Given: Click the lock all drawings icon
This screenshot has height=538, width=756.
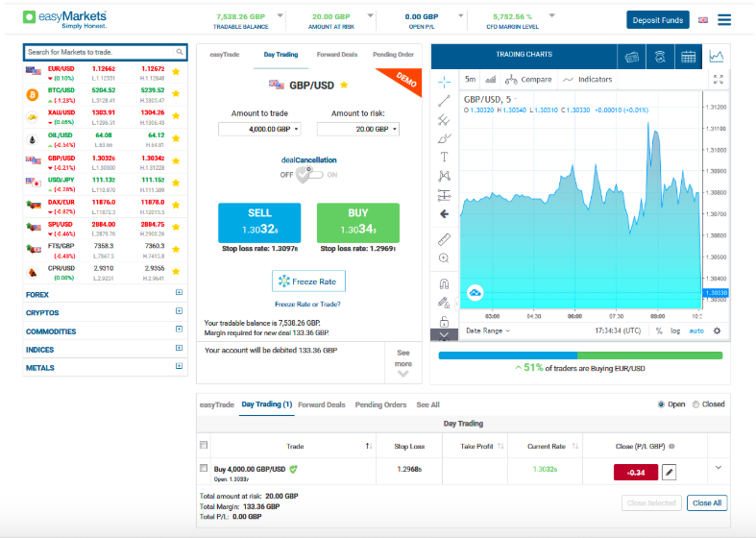Looking at the screenshot, I should pos(444,321).
